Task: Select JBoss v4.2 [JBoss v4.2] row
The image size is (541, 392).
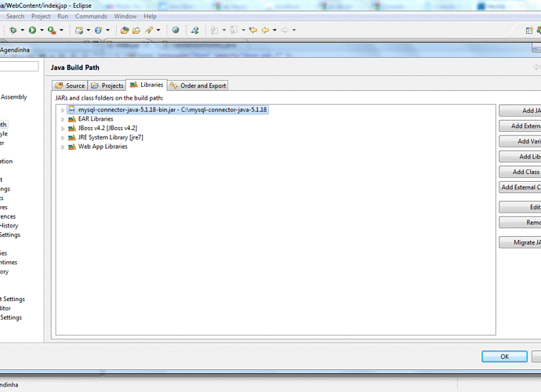Action: click(x=103, y=128)
